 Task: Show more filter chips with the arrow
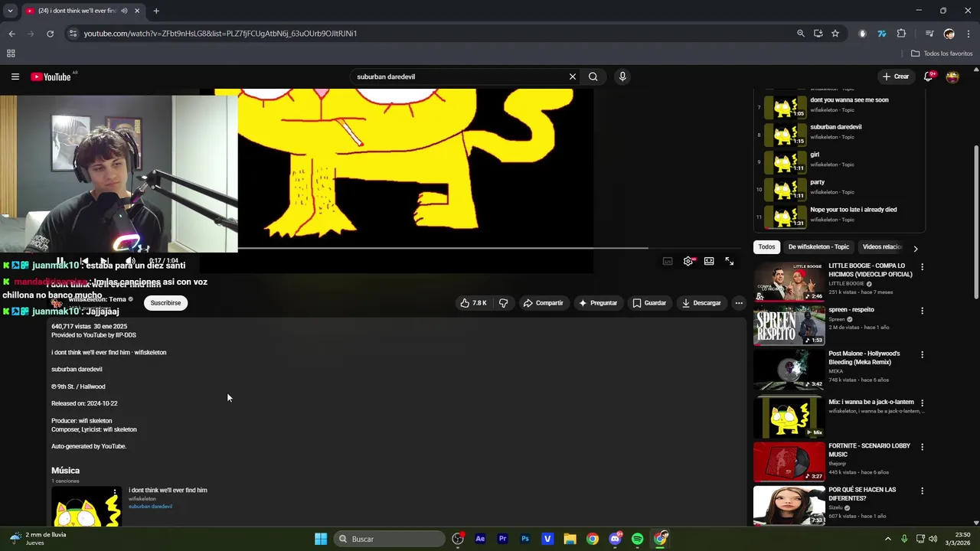(915, 248)
